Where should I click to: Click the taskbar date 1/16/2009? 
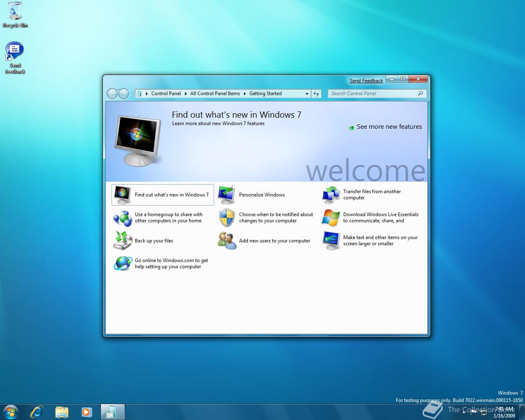pos(504,415)
